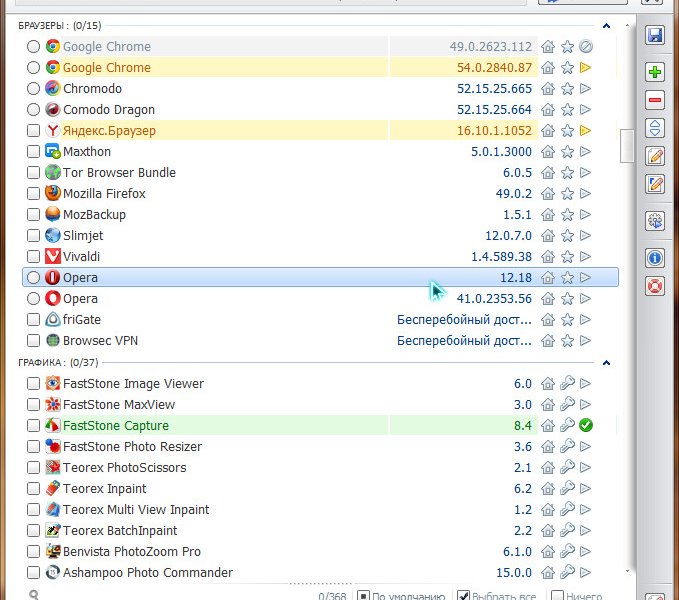Screen dimensions: 679x600
Task: Select radio button for Comodo Dragon
Action: (x=33, y=110)
